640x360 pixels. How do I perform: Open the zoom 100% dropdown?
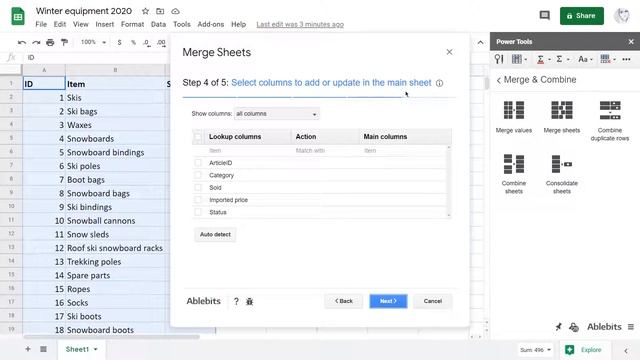[93, 42]
